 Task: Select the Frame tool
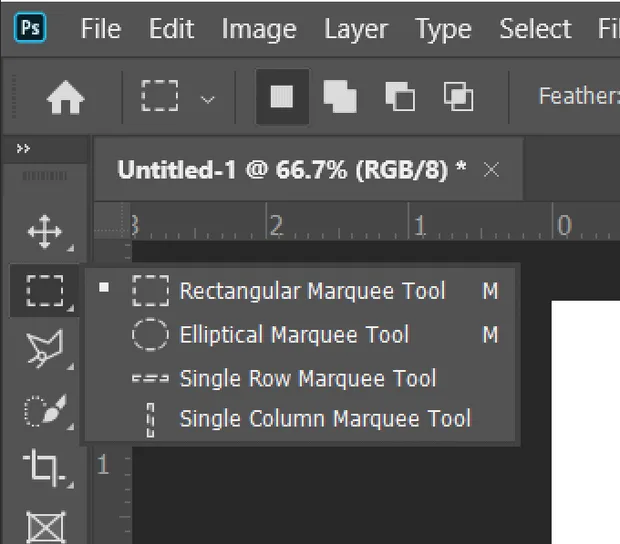[45, 527]
